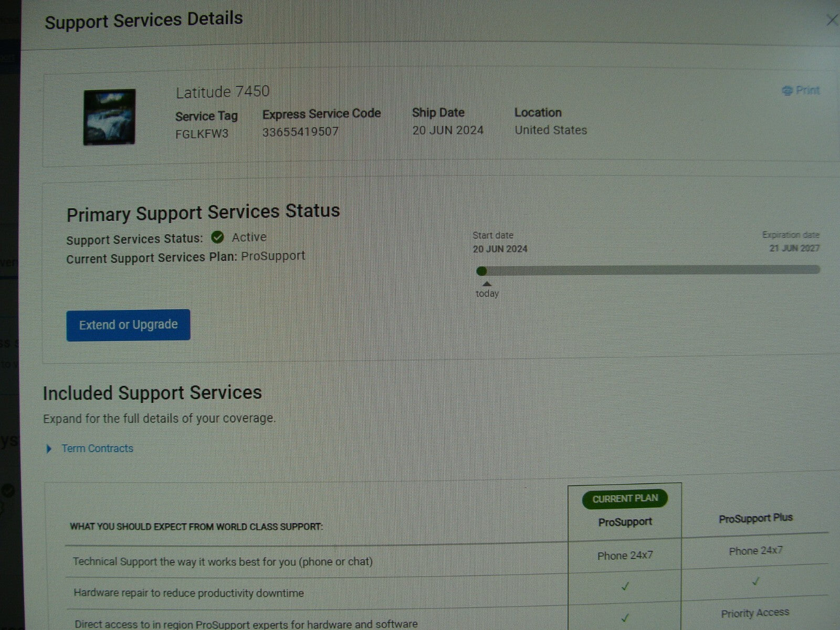
Task: Close the Support Services Details dialog
Action: click(832, 20)
